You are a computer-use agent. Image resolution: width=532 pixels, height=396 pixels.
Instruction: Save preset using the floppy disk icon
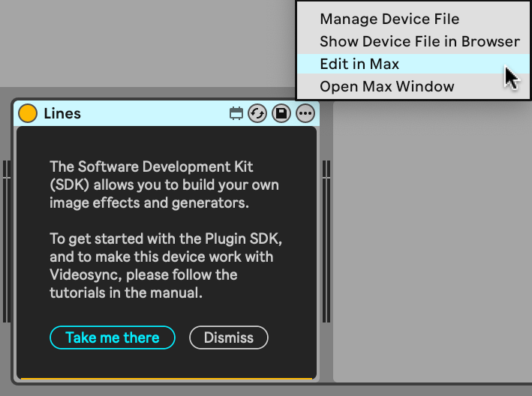(281, 113)
